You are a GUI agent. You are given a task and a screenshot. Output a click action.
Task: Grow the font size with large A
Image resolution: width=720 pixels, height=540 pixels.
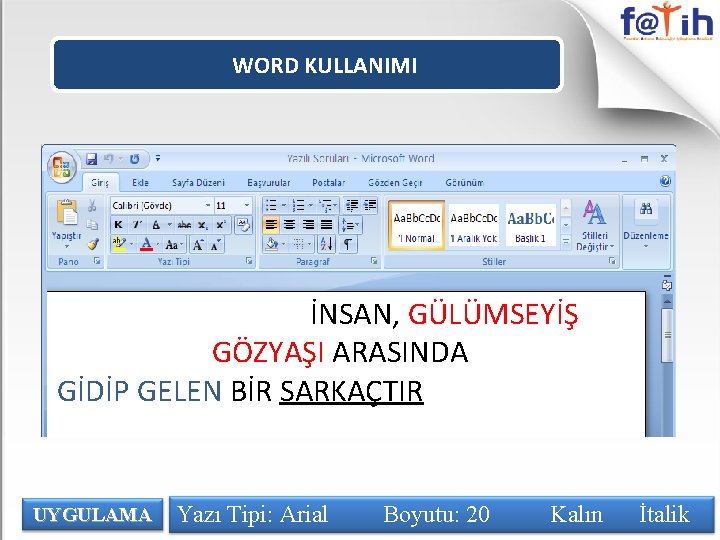click(198, 245)
